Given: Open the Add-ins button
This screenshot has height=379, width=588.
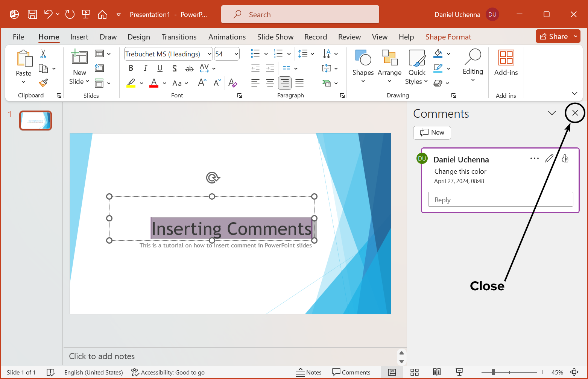Looking at the screenshot, I should tap(506, 63).
